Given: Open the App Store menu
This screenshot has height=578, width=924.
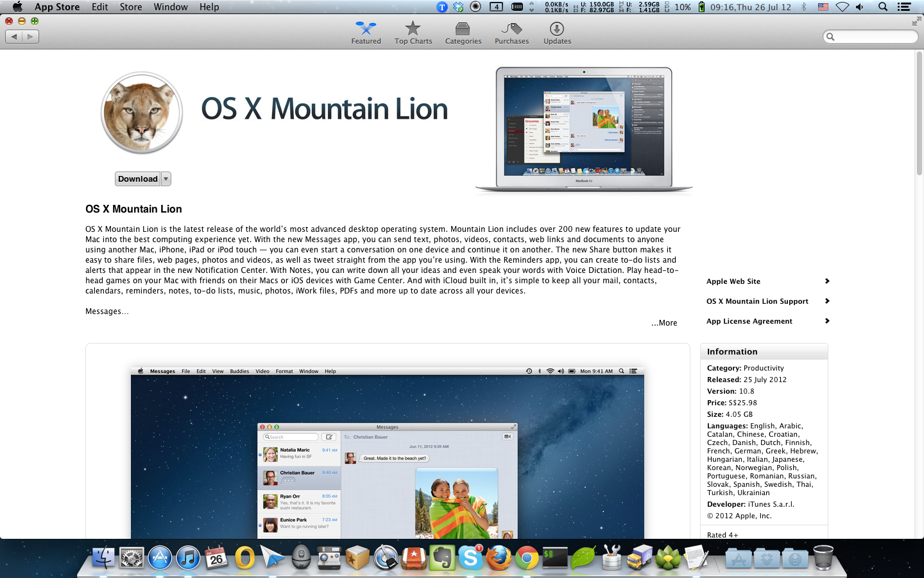Looking at the screenshot, I should click(x=57, y=6).
